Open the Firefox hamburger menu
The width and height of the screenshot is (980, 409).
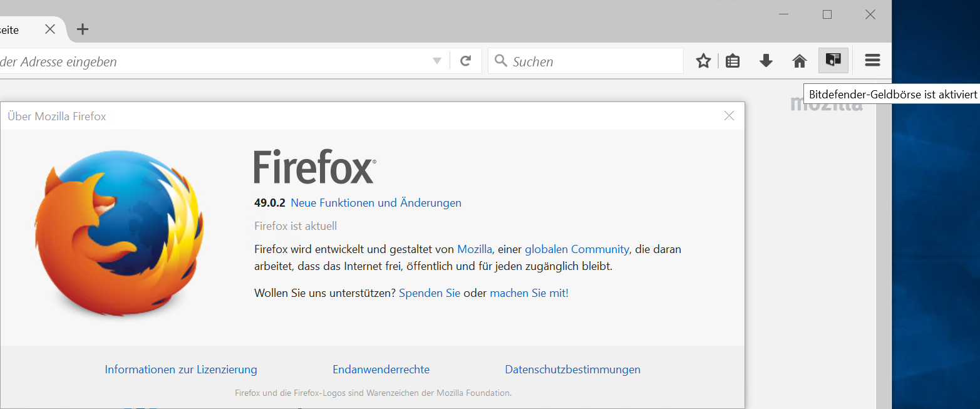(x=872, y=61)
